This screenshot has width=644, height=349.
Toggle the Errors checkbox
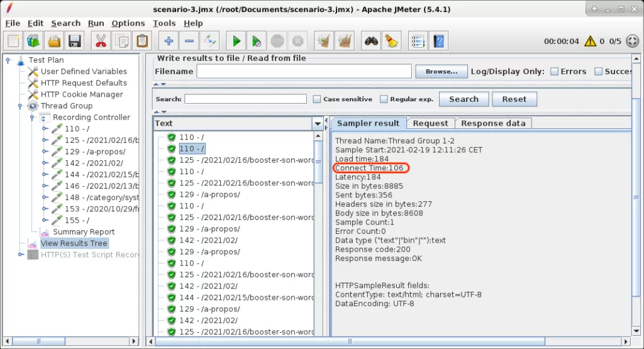555,72
